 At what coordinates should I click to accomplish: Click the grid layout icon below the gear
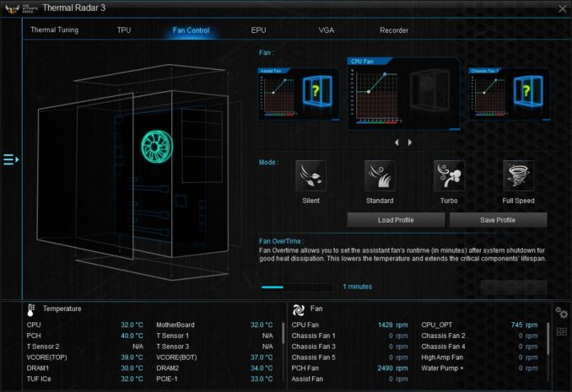pyautogui.click(x=562, y=331)
